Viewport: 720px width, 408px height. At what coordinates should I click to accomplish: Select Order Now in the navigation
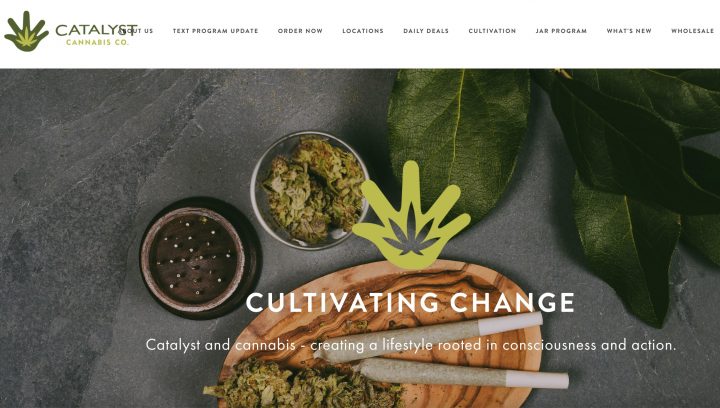[x=300, y=31]
